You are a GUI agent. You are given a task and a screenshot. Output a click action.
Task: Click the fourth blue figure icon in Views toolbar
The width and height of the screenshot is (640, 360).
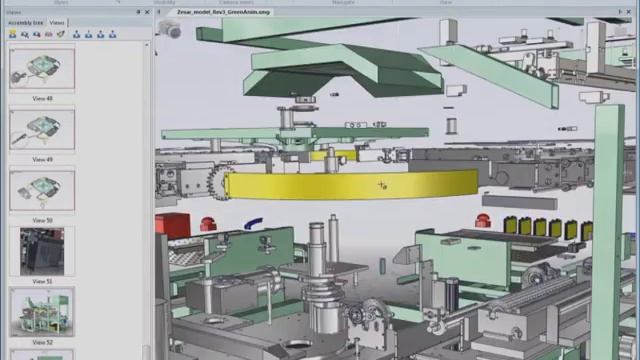113,35
